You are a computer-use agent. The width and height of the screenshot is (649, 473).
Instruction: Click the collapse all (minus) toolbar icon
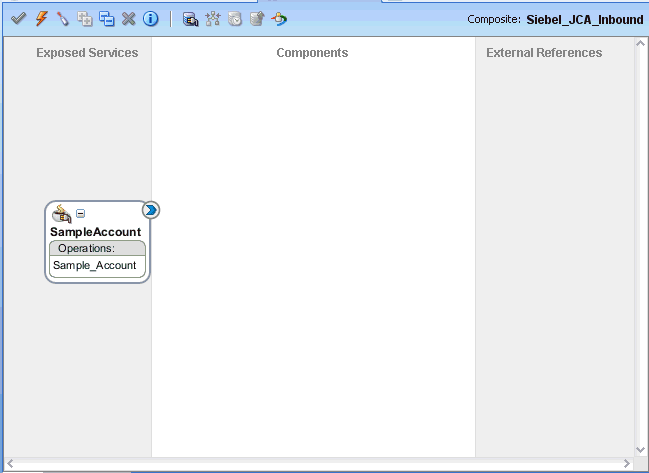(107, 19)
